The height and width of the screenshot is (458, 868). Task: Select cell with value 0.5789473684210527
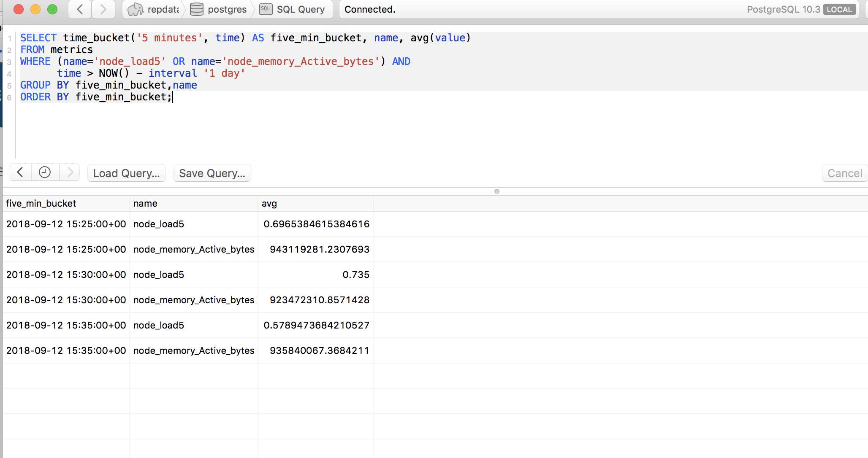tap(316, 325)
